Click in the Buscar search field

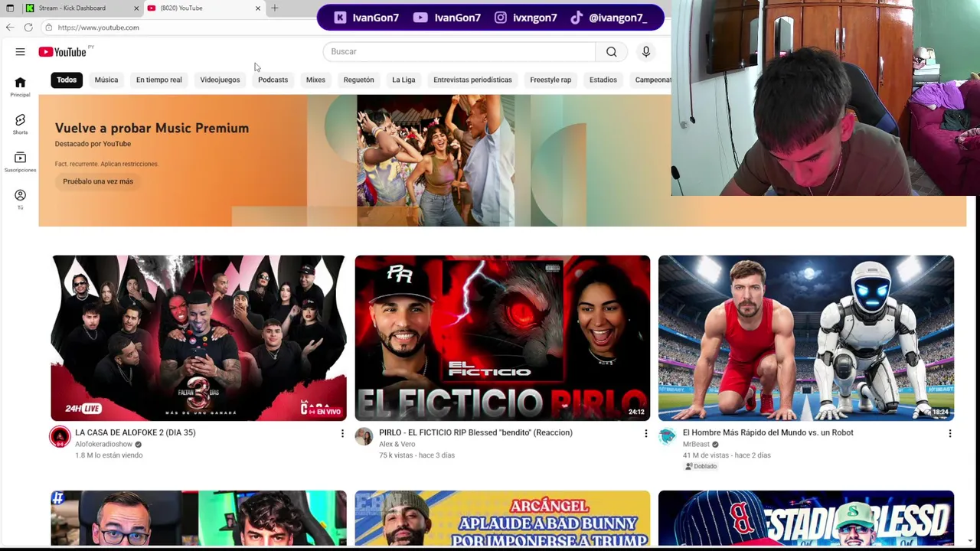(459, 51)
